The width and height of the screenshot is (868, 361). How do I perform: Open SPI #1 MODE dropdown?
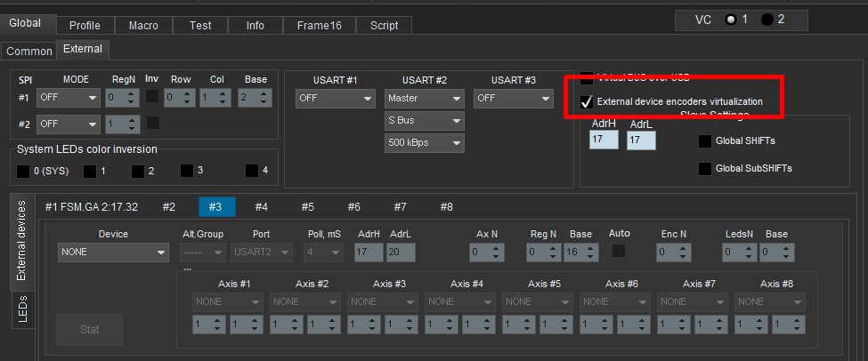pyautogui.click(x=68, y=98)
